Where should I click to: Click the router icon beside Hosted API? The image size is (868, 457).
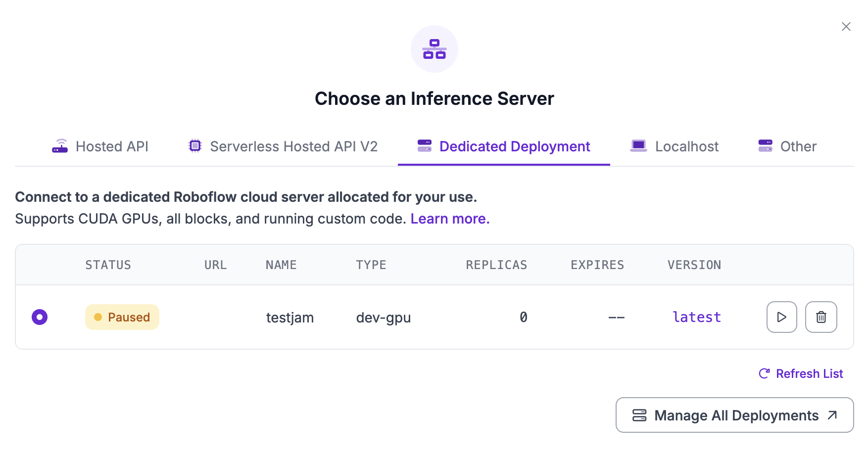click(x=60, y=146)
